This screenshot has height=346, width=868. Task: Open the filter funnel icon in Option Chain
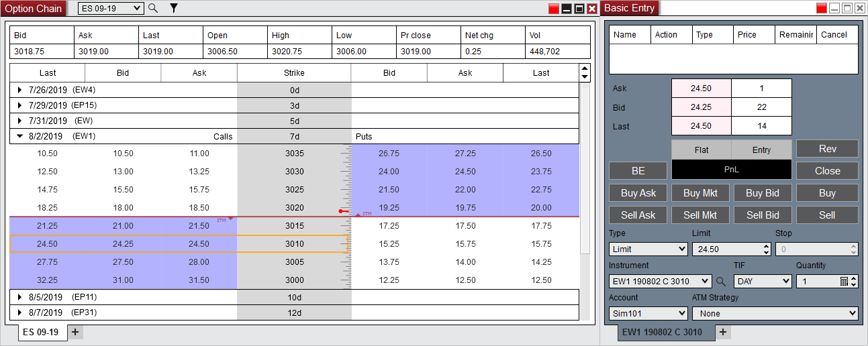coord(174,8)
